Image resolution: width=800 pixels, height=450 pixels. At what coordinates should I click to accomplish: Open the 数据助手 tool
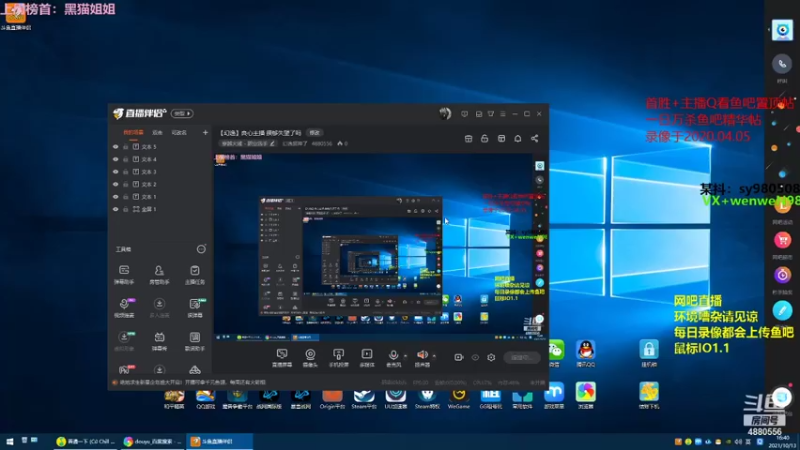[194, 341]
